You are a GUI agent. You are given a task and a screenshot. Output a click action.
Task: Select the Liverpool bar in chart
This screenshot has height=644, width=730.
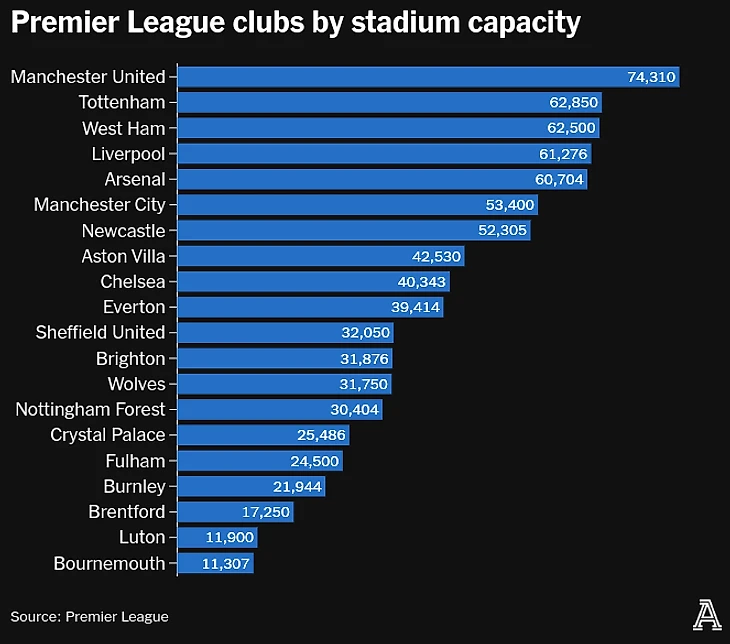(385, 154)
